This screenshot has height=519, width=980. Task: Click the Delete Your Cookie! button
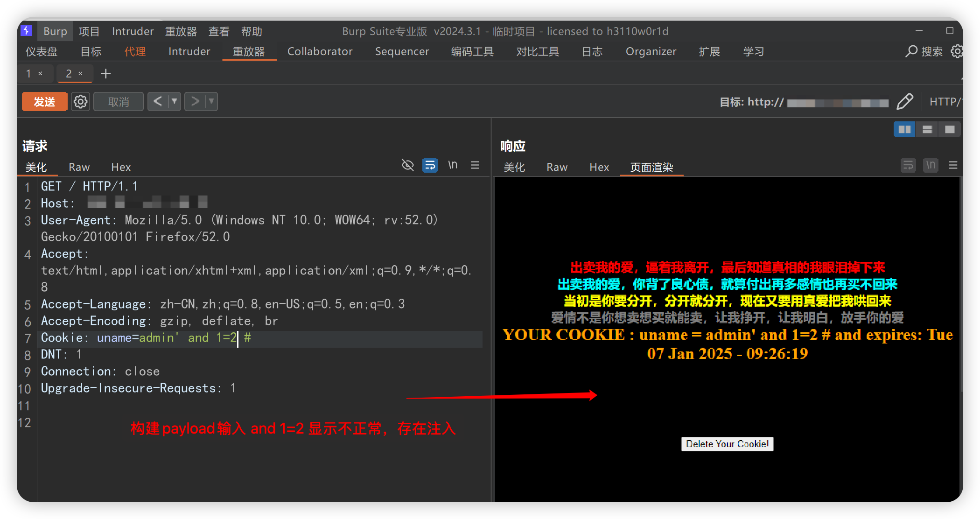click(x=727, y=444)
